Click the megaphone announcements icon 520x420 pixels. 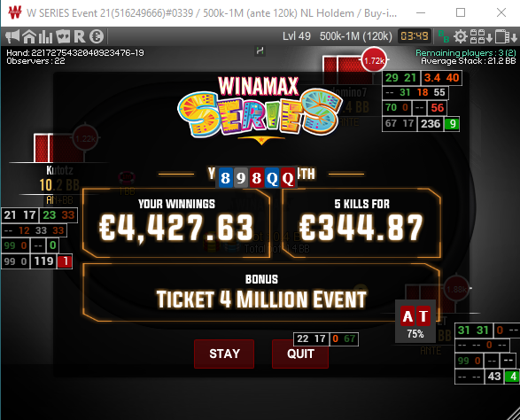[12, 36]
